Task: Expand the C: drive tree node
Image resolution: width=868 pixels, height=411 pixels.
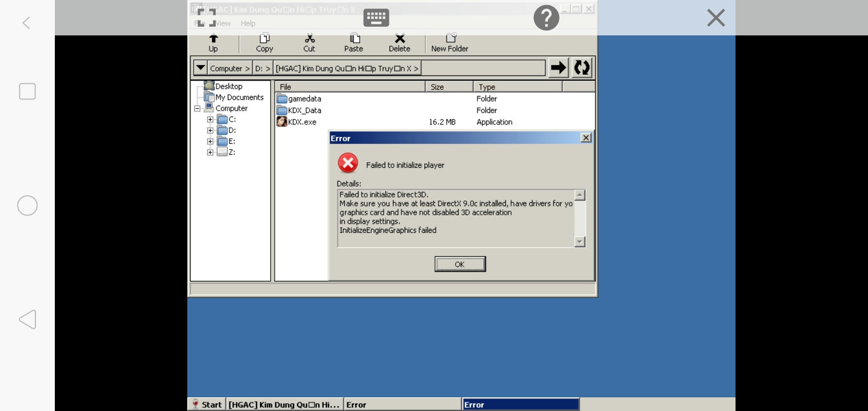Action: pyautogui.click(x=210, y=120)
